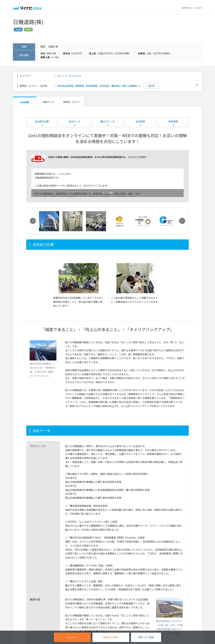Open the office entrance door thumbnail

73,221
